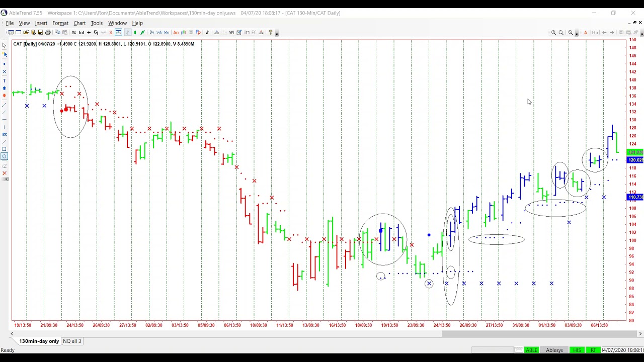
Task: Click the right arrow navigation icon
Action: 612,33
